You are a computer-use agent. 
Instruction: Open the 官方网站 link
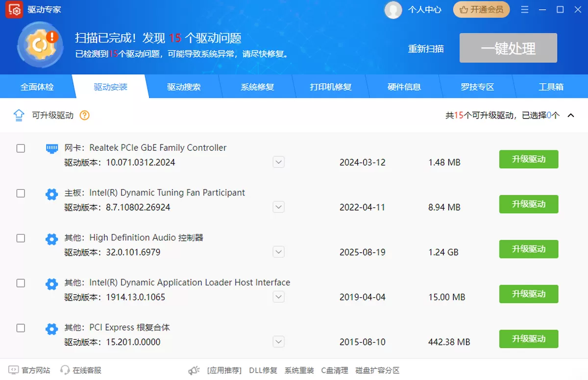(x=36, y=370)
